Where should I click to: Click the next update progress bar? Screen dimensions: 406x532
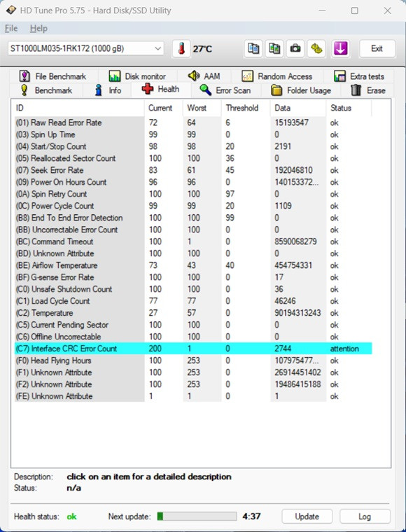pyautogui.click(x=197, y=517)
